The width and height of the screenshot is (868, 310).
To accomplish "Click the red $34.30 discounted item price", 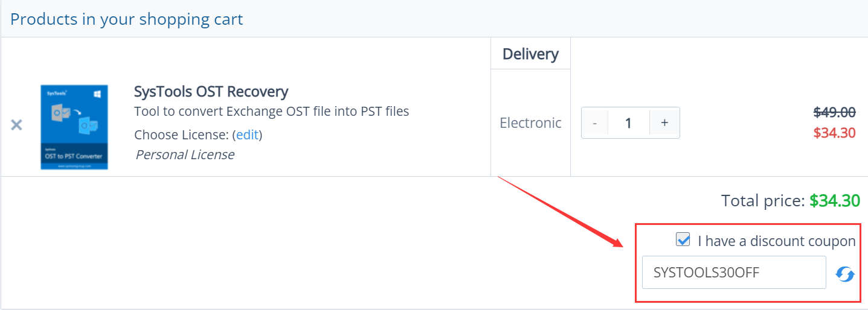I will click(x=835, y=133).
